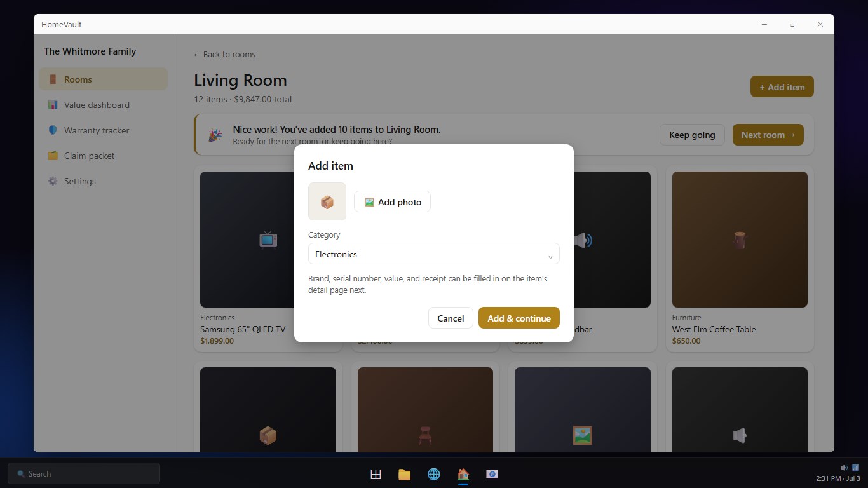
Task: Click the volume icon in system tray
Action: (844, 468)
